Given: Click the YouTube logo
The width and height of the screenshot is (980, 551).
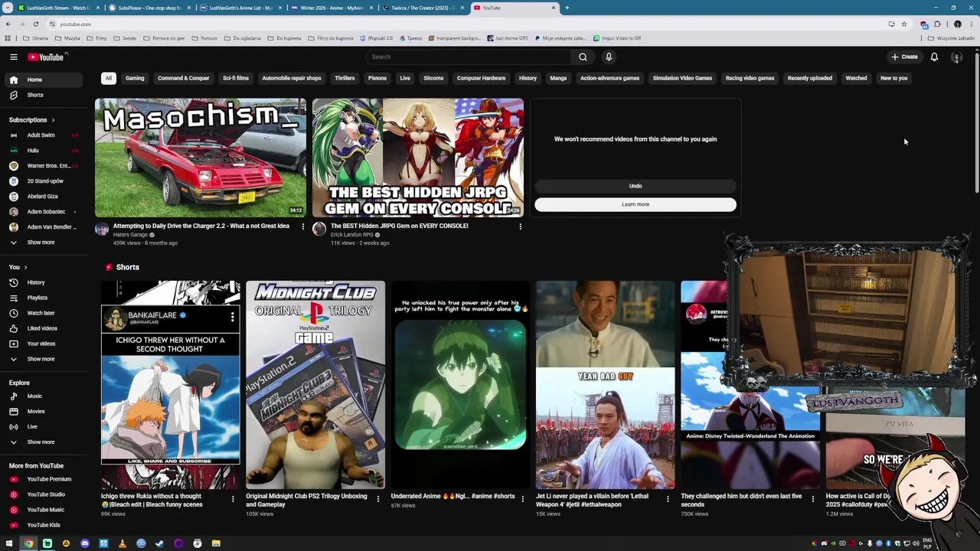Looking at the screenshot, I should 46,57.
